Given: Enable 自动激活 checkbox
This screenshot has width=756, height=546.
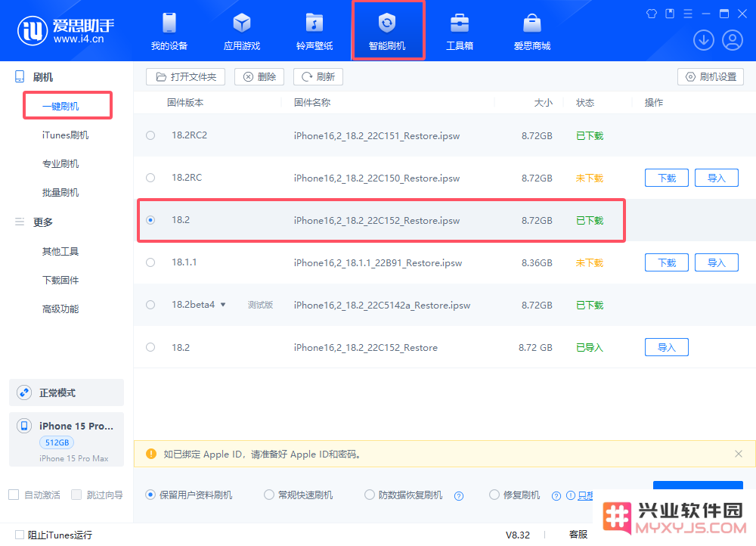Looking at the screenshot, I should [x=14, y=495].
